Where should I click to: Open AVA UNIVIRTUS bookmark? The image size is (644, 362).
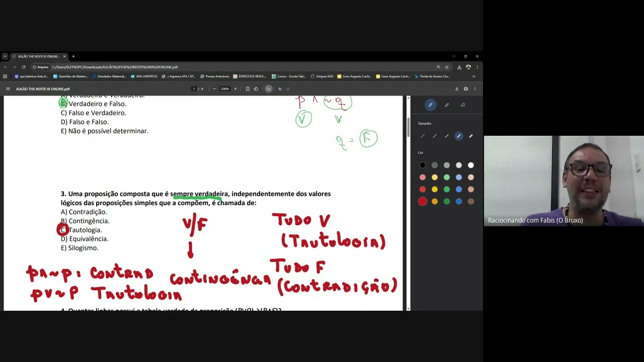point(144,76)
